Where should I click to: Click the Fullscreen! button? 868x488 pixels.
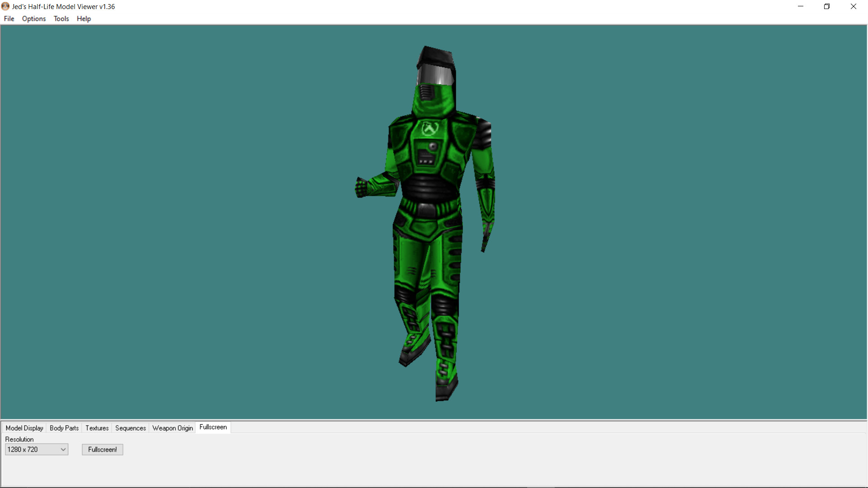[102, 449]
